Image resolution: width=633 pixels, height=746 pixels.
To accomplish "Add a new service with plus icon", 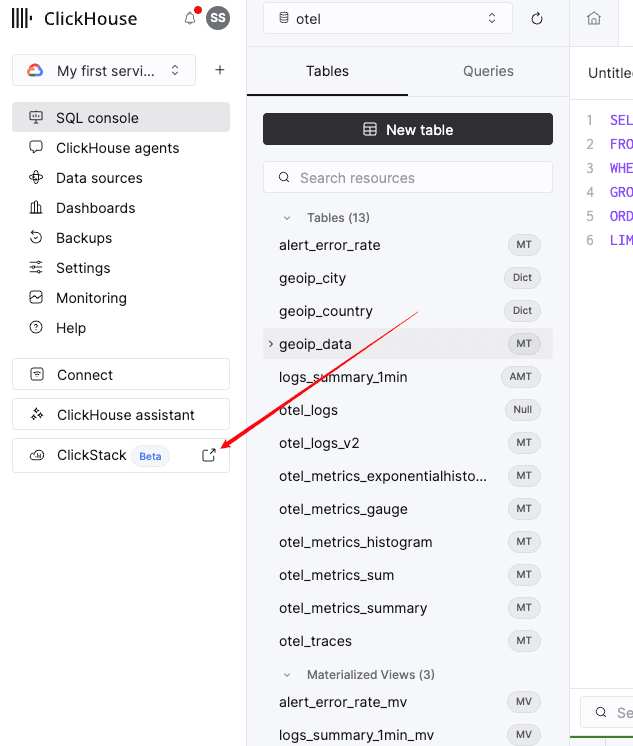I will 219,70.
